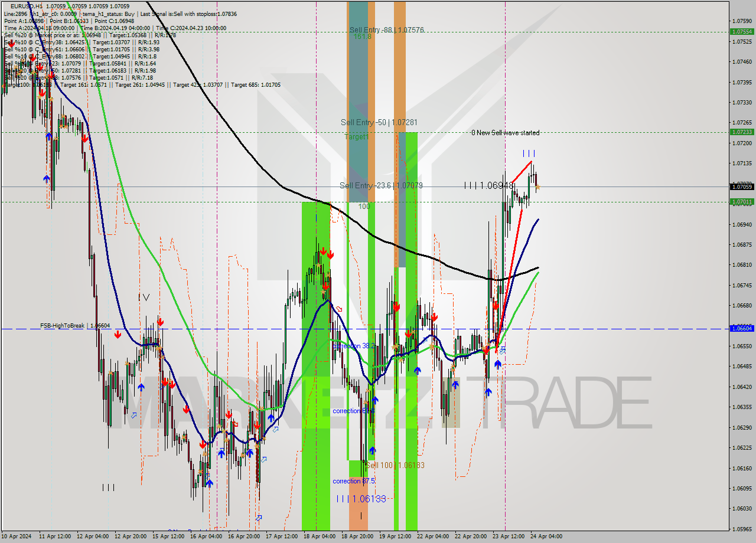Click the 1.07460 price axis label
The height and width of the screenshot is (543, 756).
pos(742,61)
